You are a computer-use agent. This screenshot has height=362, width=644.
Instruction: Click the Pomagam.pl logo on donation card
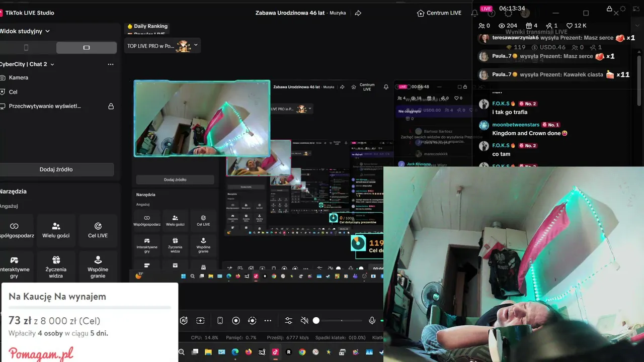(x=41, y=353)
